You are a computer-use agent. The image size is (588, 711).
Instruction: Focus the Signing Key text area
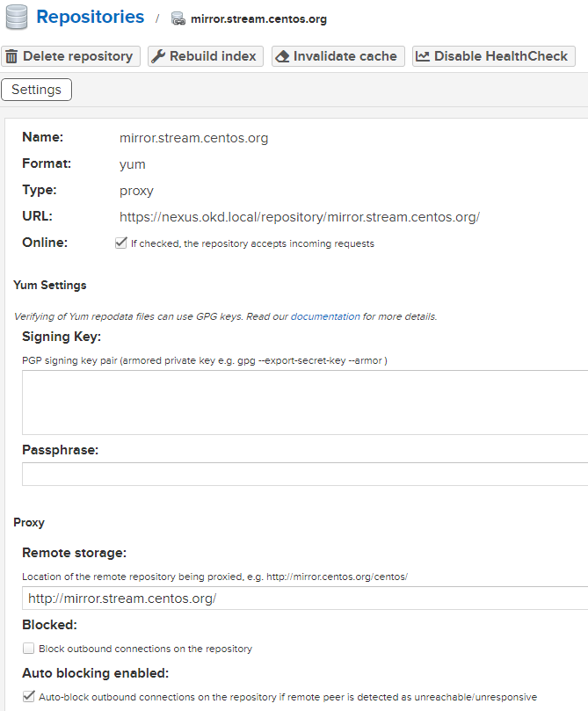[305, 403]
